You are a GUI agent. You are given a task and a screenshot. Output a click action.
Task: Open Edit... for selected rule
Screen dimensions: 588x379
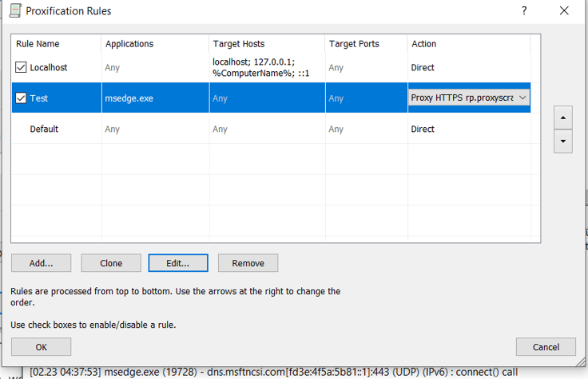pos(178,263)
